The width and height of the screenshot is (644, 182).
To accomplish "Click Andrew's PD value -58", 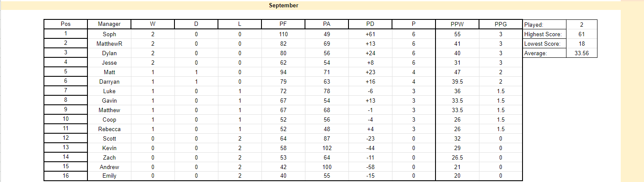I will pos(370,167).
